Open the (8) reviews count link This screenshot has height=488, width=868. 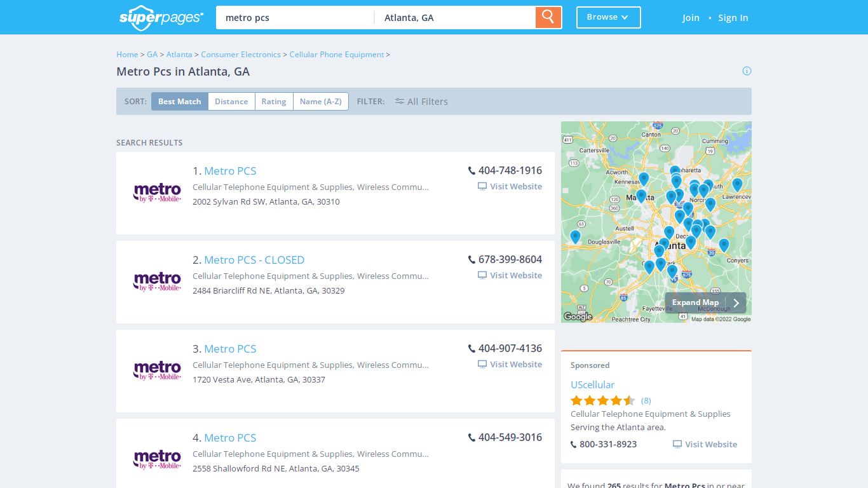coord(646,400)
